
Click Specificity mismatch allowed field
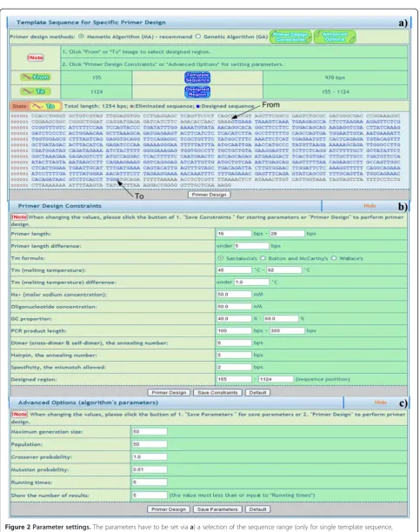(234, 367)
